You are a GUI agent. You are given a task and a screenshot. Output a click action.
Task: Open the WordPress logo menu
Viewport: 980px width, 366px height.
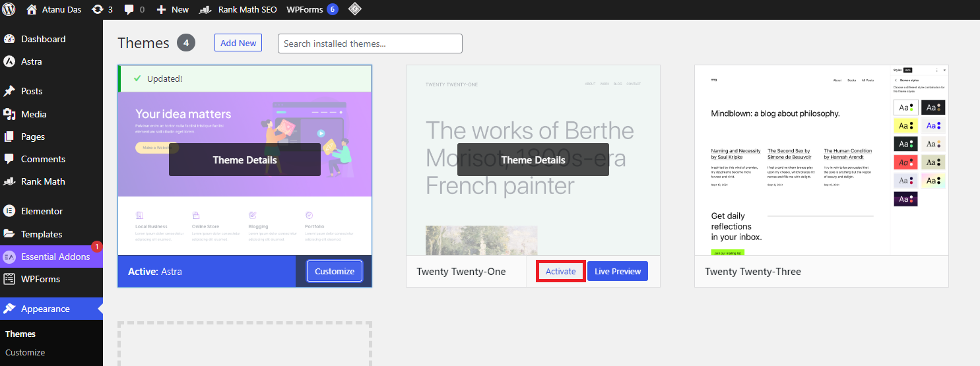[x=10, y=9]
